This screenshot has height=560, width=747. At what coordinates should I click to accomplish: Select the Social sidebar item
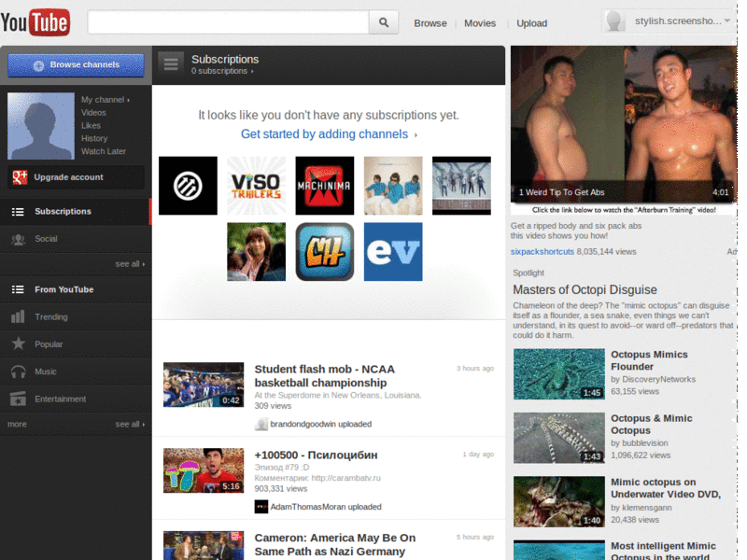click(x=76, y=239)
